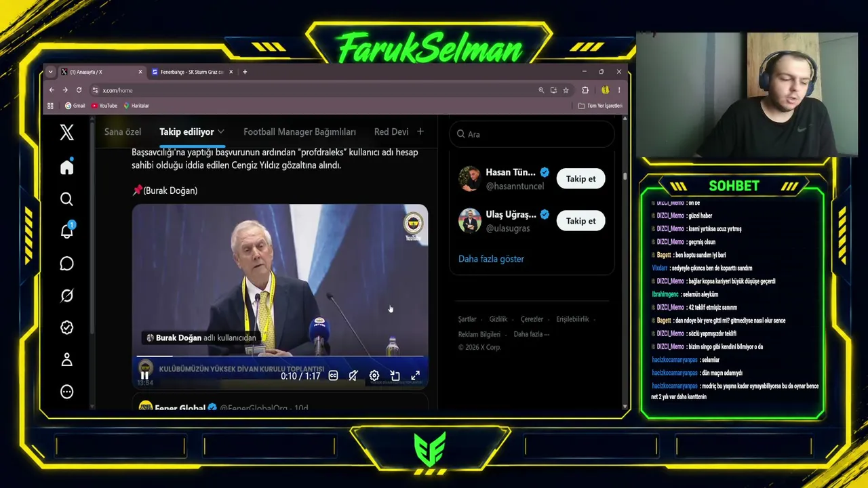Expand the Takip ediliyor dropdown chevron
Image resolution: width=868 pixels, height=488 pixels.
(x=221, y=131)
